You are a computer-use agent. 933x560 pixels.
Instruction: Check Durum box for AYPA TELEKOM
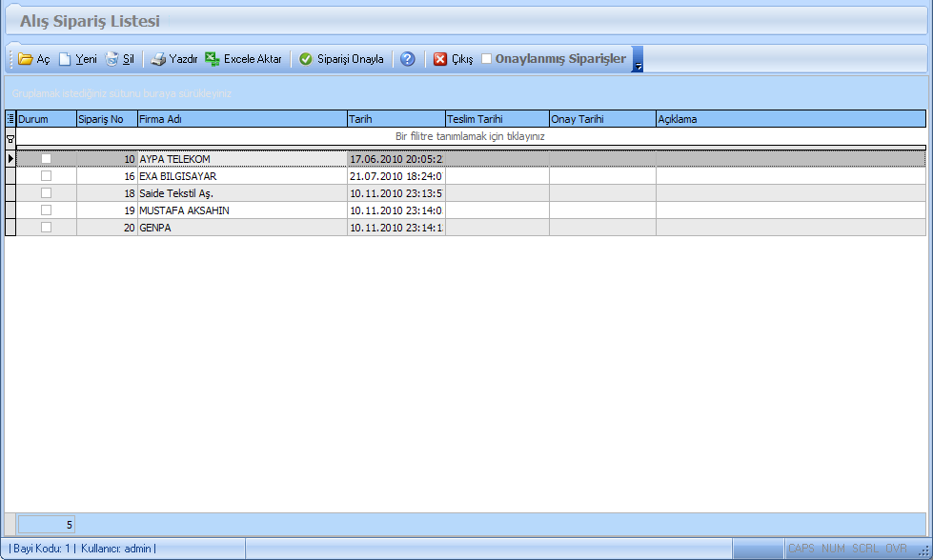point(46,159)
